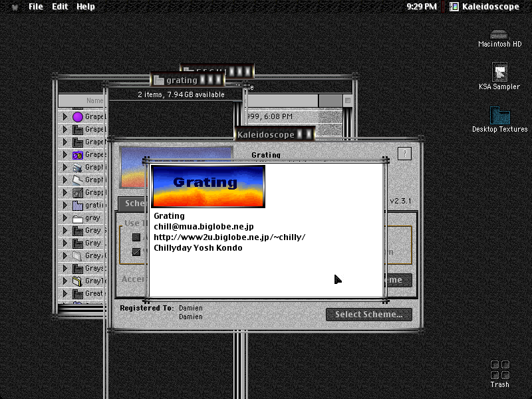Image resolution: width=532 pixels, height=399 pixels.
Task: Click the Select Scheme... button
Action: (x=369, y=315)
